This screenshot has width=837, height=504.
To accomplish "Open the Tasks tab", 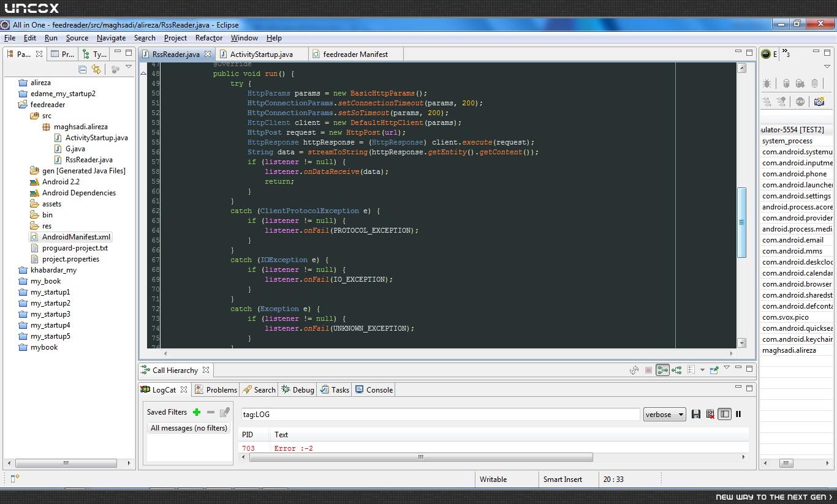I will pos(335,389).
